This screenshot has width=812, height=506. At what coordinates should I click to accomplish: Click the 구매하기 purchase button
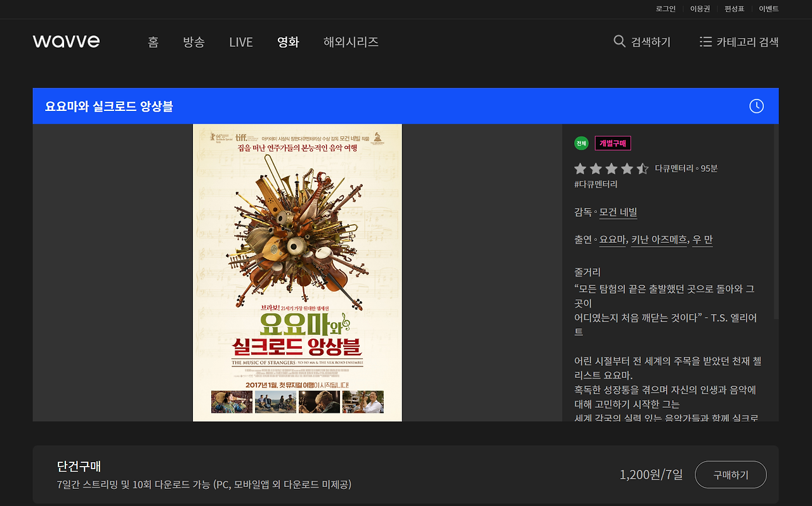pos(730,474)
